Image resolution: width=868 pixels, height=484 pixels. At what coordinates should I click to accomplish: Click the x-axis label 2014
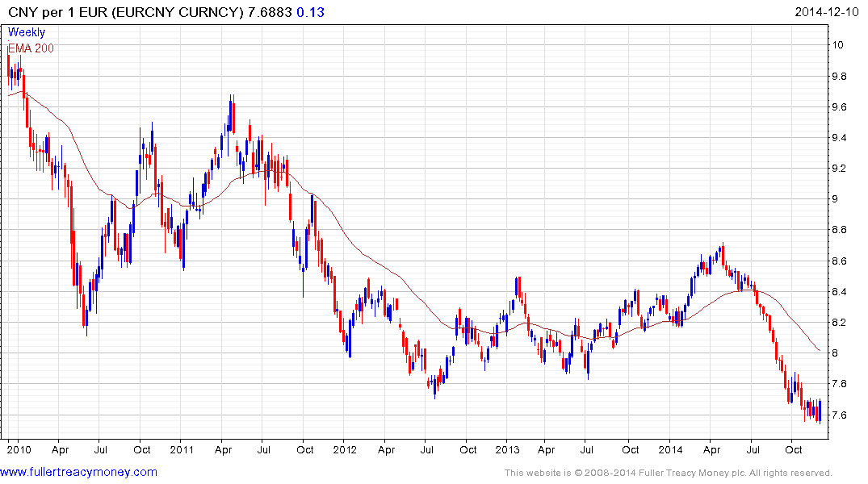click(x=670, y=449)
